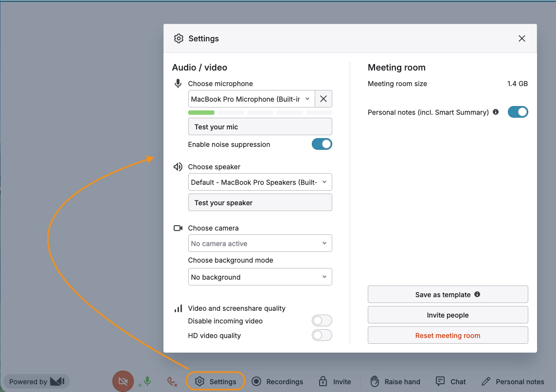The width and height of the screenshot is (556, 392).
Task: Click the red phone audio icon
Action: click(x=172, y=382)
